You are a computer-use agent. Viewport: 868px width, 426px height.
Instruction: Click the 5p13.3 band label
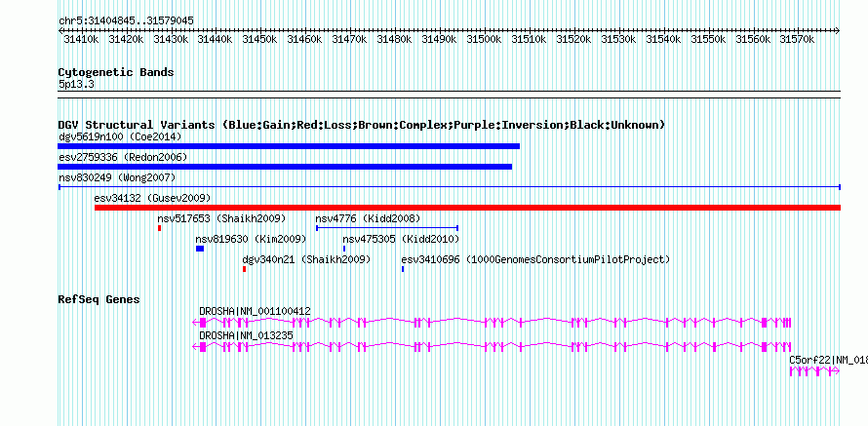coord(76,84)
